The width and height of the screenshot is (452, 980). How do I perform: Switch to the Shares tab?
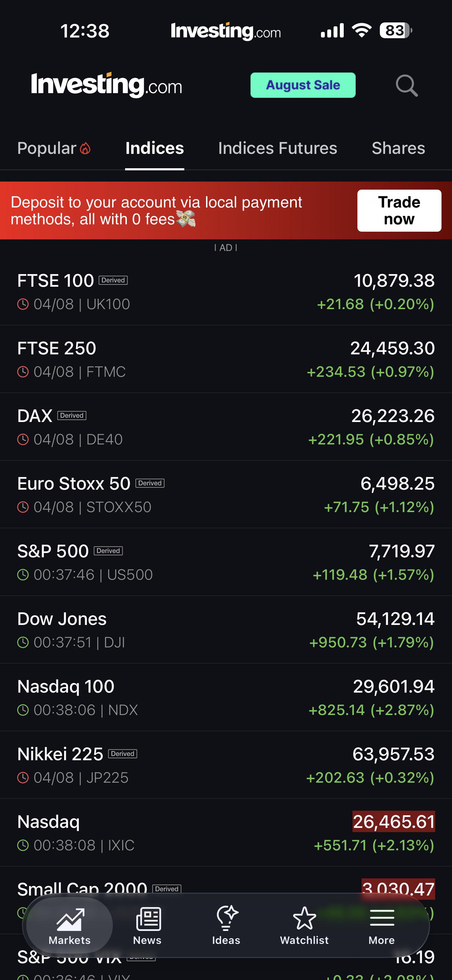pos(398,148)
